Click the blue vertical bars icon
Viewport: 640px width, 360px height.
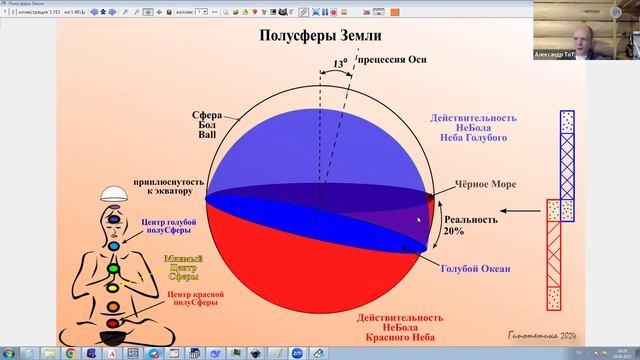tap(325, 12)
